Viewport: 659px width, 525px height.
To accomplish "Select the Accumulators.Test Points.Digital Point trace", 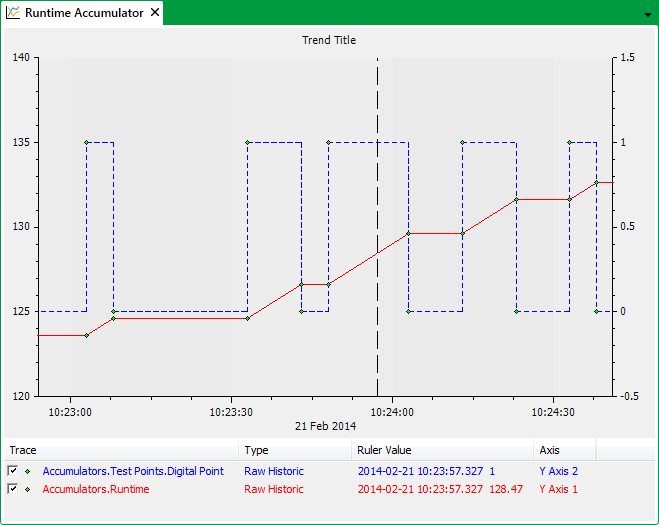I will (x=132, y=470).
